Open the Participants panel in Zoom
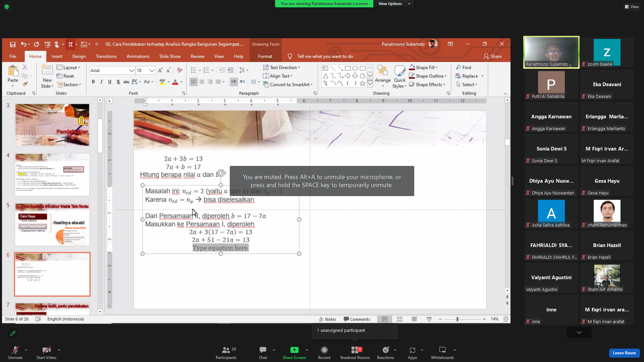The height and width of the screenshot is (362, 644). 226,353
